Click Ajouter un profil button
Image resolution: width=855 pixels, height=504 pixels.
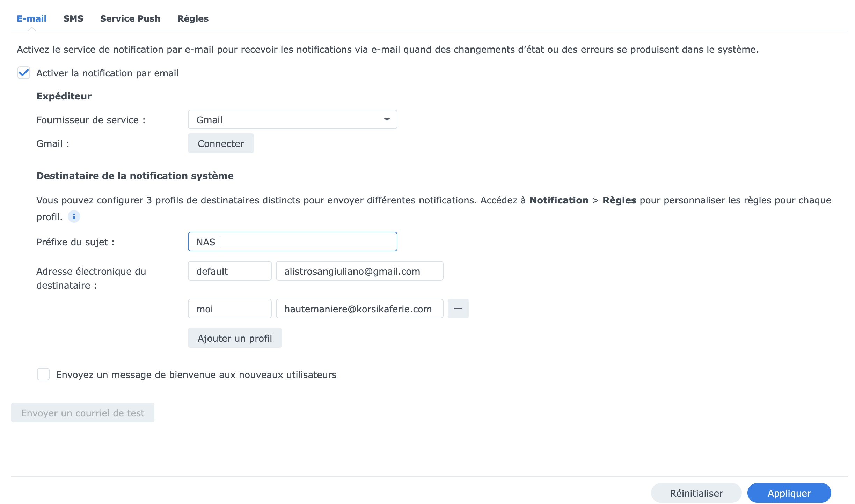point(234,338)
